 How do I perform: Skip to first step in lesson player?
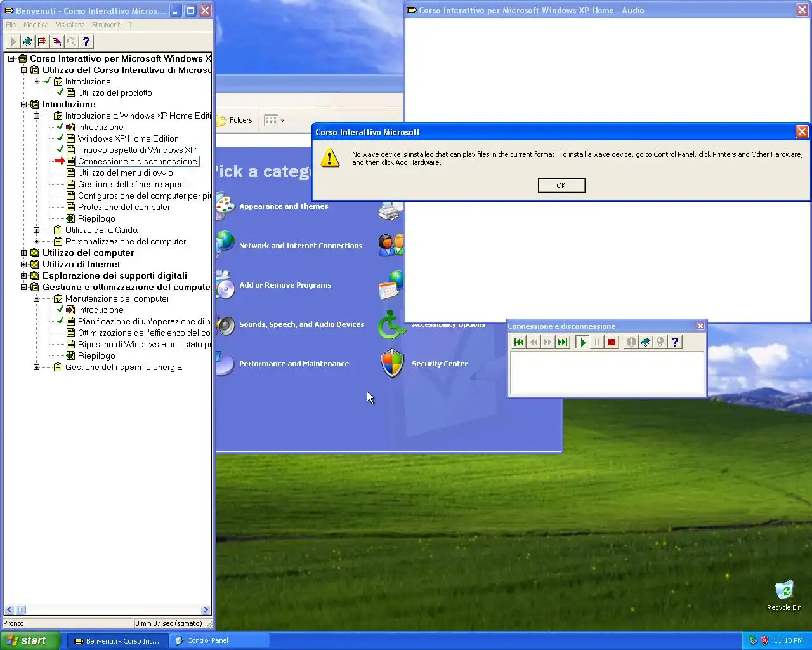(x=519, y=342)
